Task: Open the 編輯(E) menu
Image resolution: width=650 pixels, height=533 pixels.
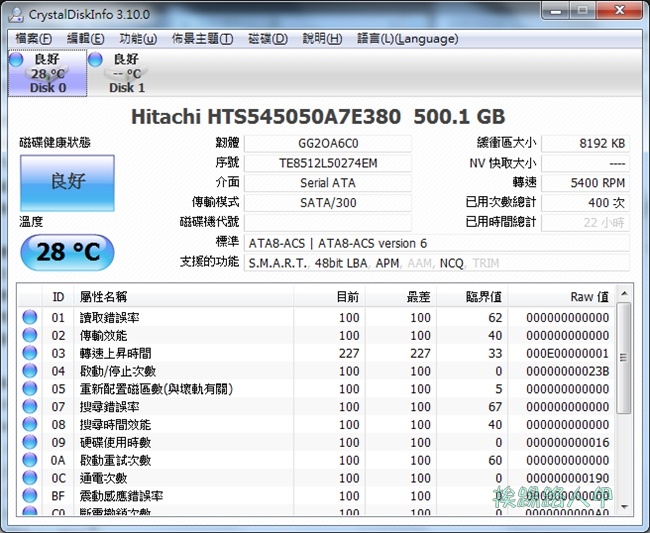Action: pyautogui.click(x=85, y=39)
